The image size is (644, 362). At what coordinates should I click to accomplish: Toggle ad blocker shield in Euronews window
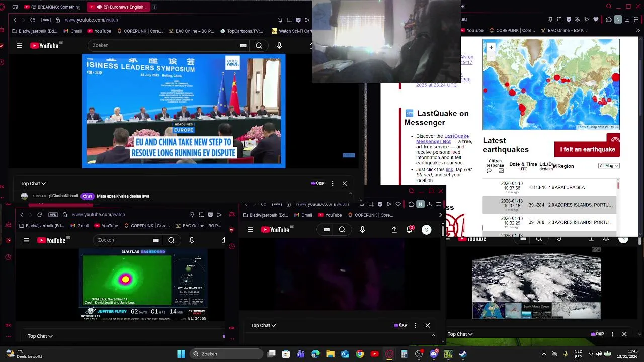click(x=298, y=20)
